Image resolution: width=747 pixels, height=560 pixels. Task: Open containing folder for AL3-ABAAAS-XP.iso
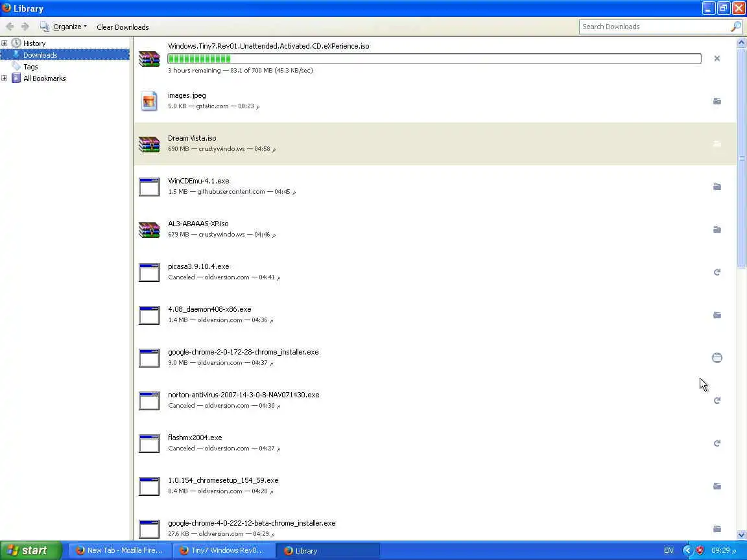[717, 229]
